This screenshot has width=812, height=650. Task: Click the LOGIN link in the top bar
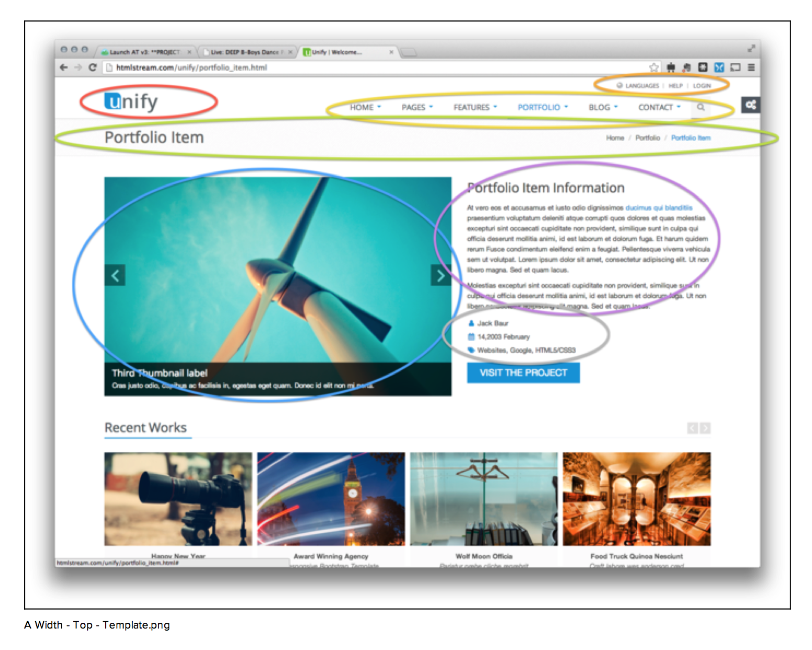(702, 86)
